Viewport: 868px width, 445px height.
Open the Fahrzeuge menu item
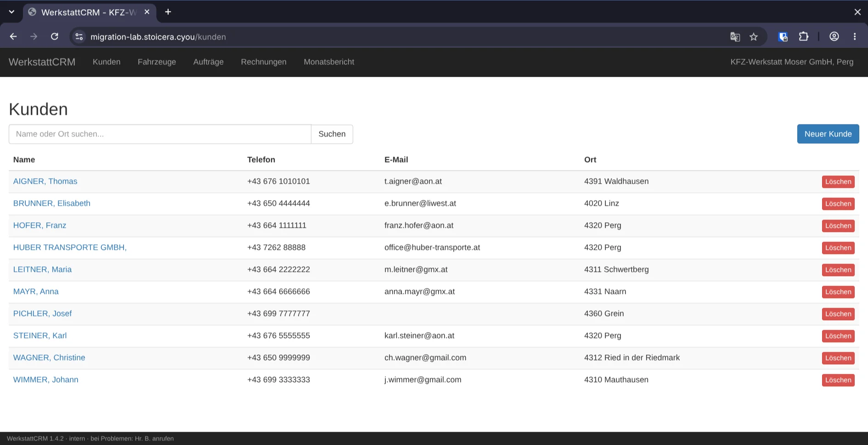coord(157,62)
